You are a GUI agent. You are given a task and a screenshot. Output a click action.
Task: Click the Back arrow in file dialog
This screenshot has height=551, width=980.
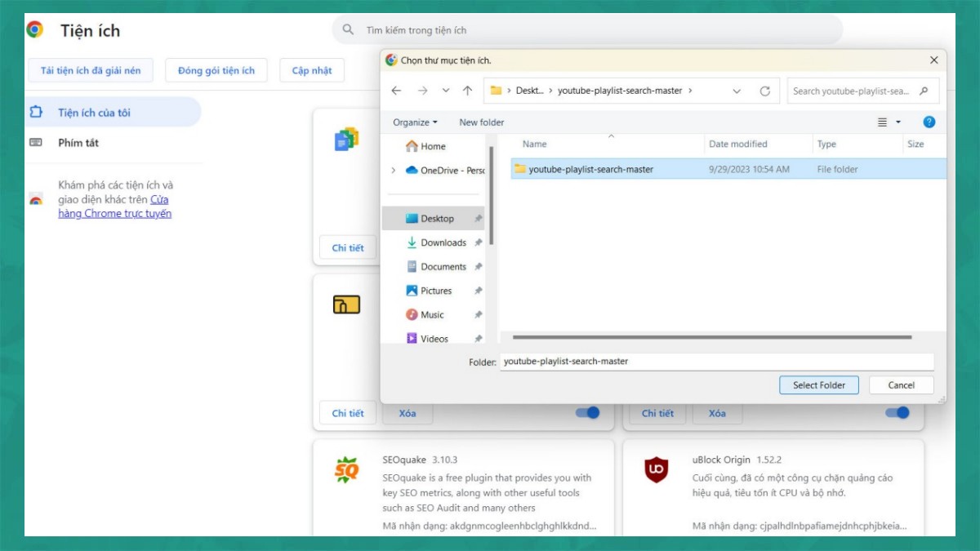coord(396,91)
